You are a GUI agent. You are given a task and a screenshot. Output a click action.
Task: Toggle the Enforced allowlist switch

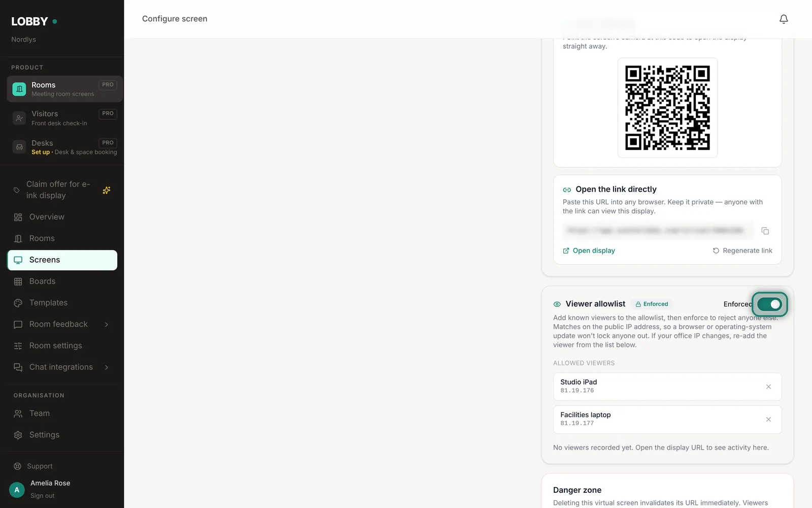[x=769, y=304]
